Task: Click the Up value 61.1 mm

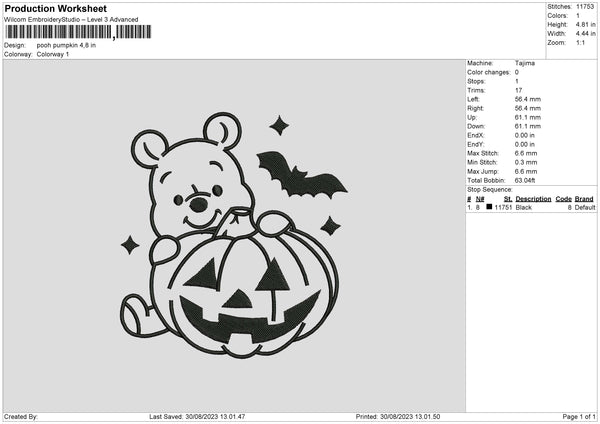Action: pyautogui.click(x=528, y=117)
